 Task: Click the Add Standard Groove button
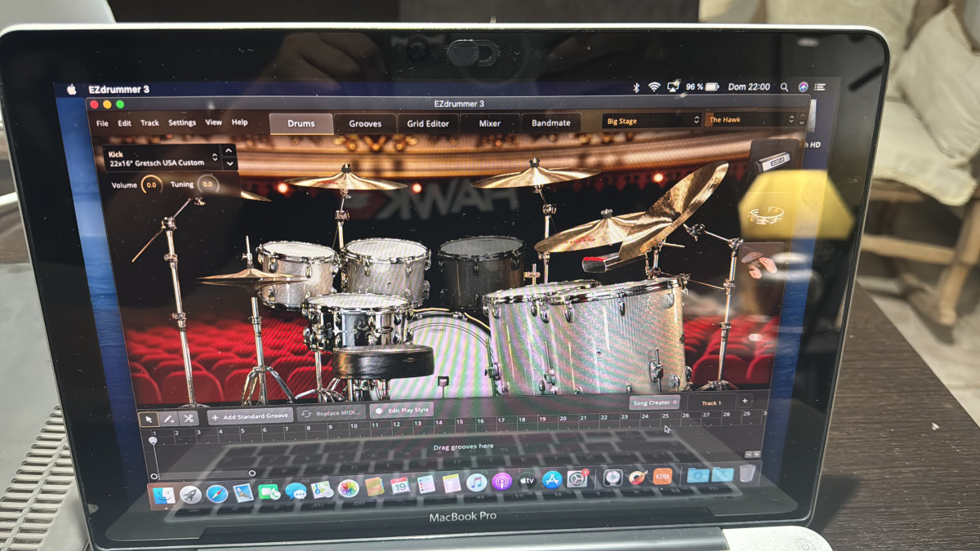(x=250, y=416)
